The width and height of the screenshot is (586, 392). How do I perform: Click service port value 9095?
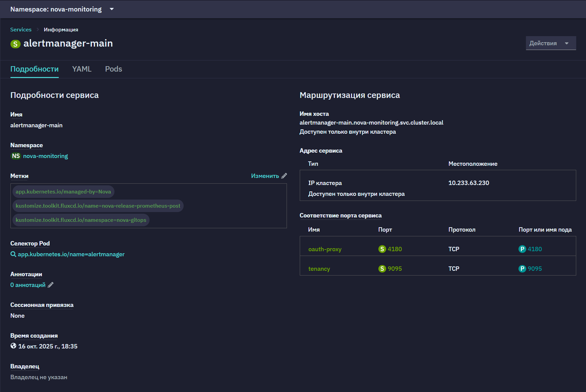pyautogui.click(x=395, y=269)
